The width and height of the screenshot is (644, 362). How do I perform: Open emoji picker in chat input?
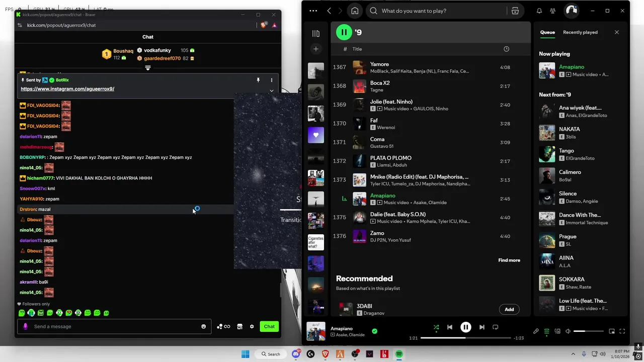pyautogui.click(x=203, y=326)
